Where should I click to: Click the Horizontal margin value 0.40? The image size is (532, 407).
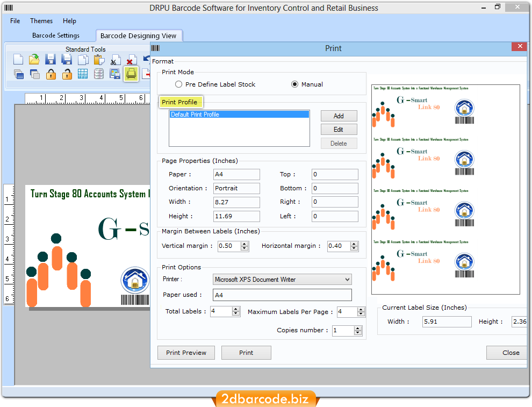pyautogui.click(x=339, y=246)
